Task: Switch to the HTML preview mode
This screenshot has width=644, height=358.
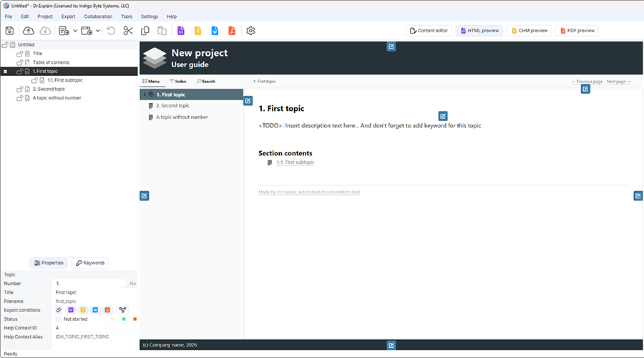Action: [479, 30]
